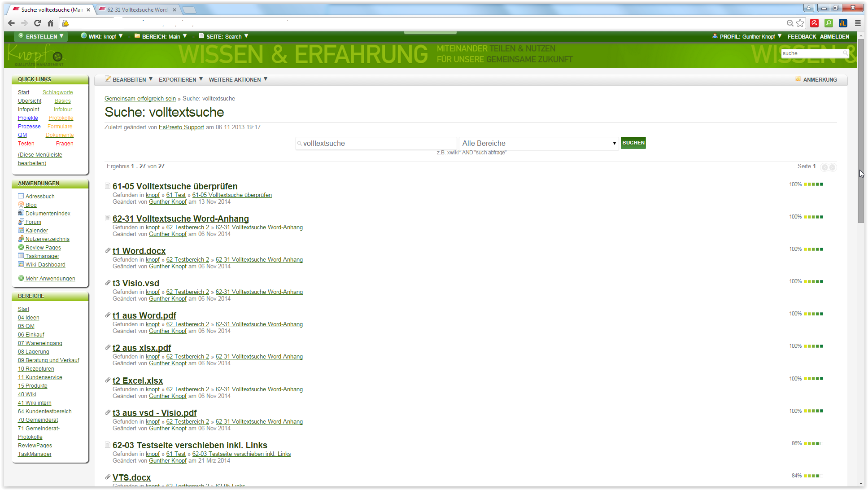Viewport: 868px width, 490px height.
Task: Click the blue bar-chart extension icon
Action: (x=843, y=23)
